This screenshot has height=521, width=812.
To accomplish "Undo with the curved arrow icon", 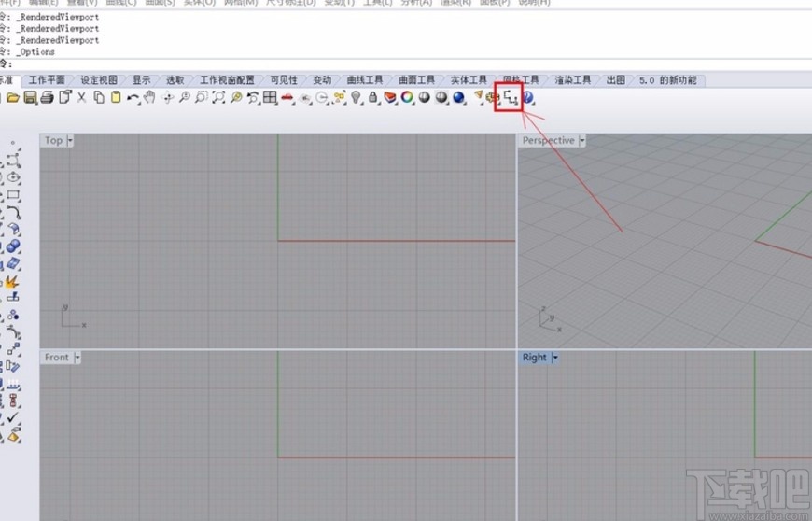I will tap(133, 98).
